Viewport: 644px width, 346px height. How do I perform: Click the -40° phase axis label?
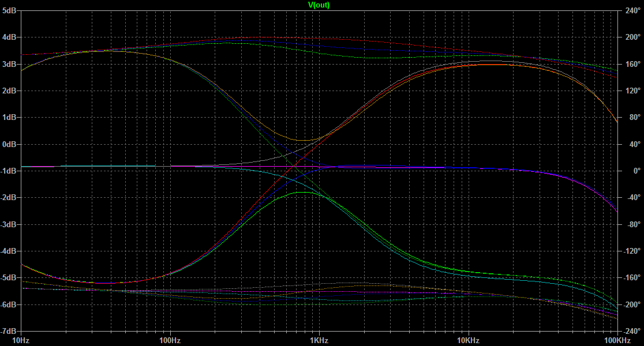[x=633, y=197]
